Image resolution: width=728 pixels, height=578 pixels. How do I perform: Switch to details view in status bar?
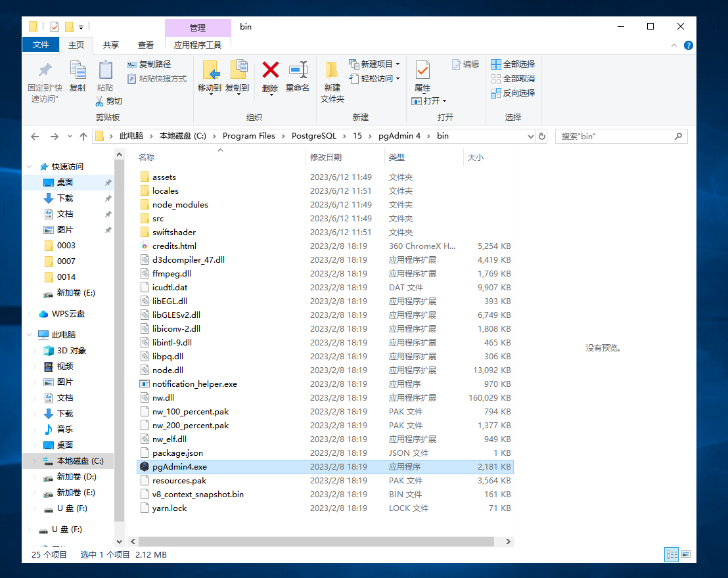(x=671, y=555)
